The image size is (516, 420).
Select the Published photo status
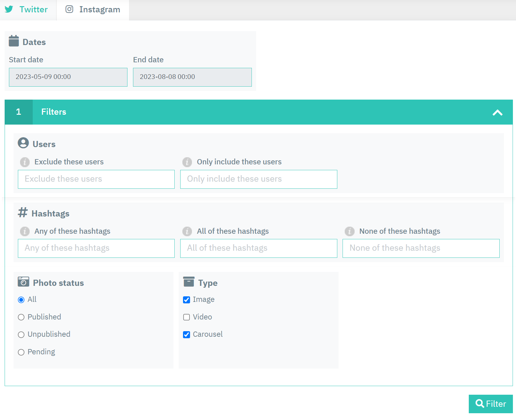[21, 317]
